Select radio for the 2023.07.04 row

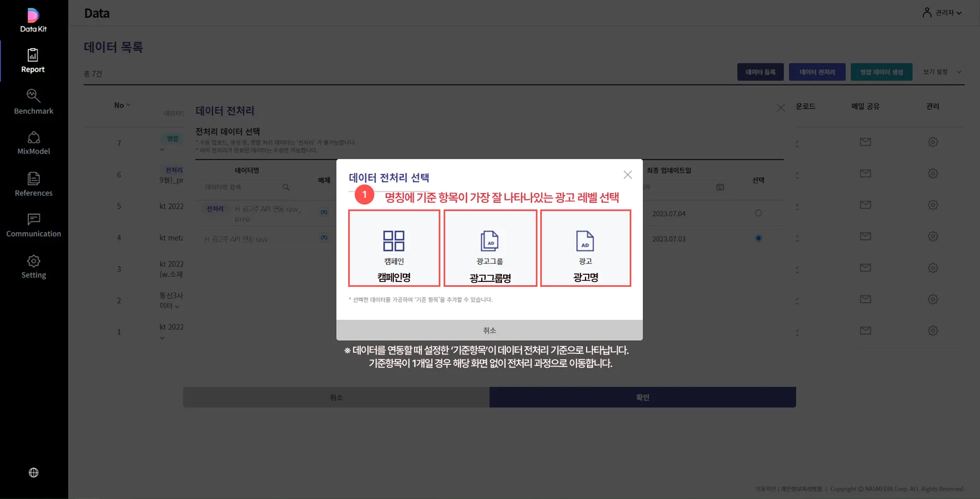[x=758, y=213]
